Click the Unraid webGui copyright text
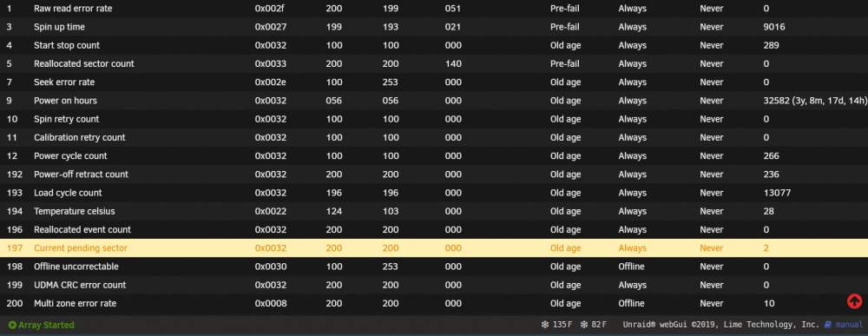 (x=720, y=325)
